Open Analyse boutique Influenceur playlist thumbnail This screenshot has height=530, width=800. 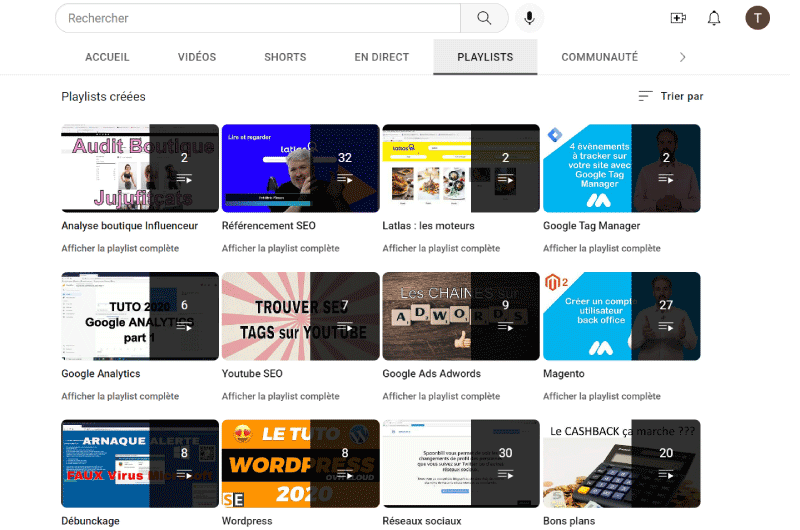coord(140,168)
